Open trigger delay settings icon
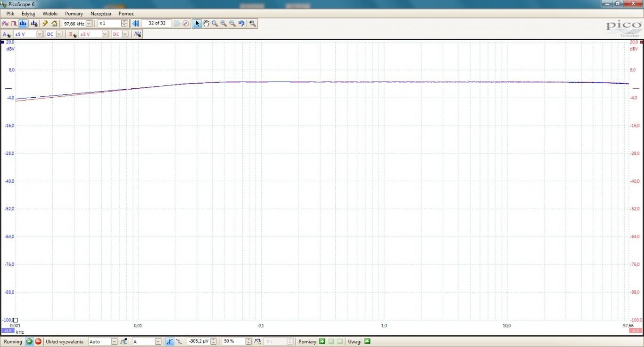 click(x=257, y=341)
